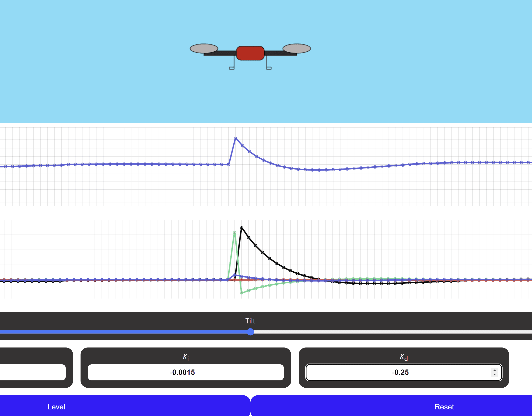This screenshot has height=416, width=532.
Task: Click the Tilt slider's filled blue track
Action: 122,332
